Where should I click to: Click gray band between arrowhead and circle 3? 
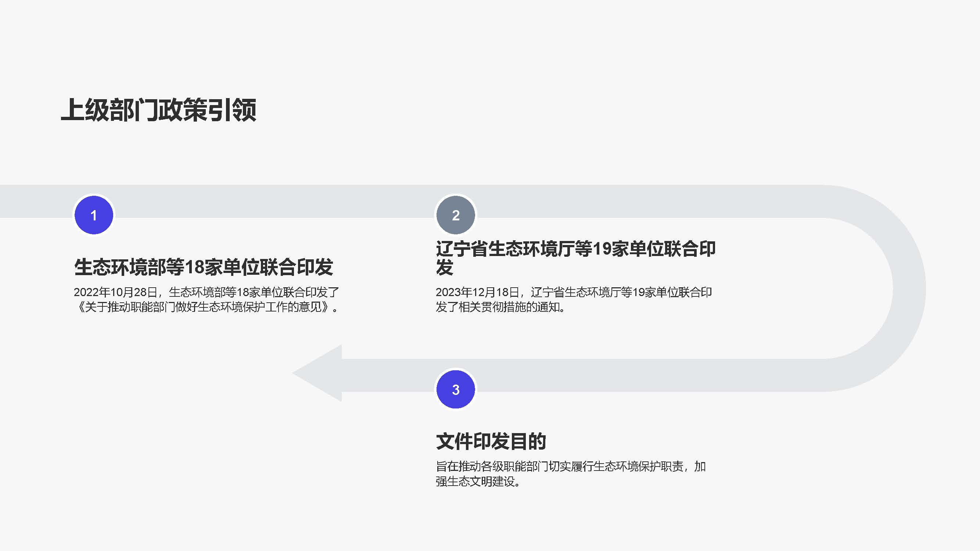(388, 375)
